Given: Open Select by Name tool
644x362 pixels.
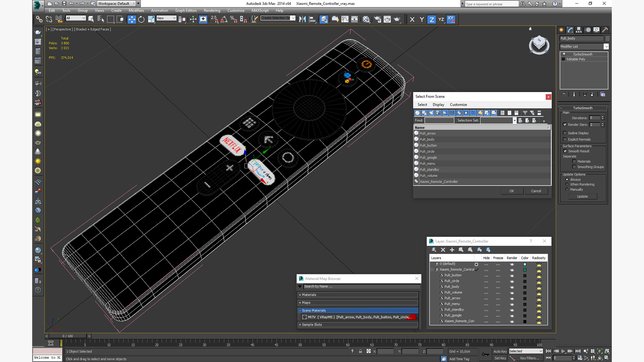Looking at the screenshot, I should 101,19.
